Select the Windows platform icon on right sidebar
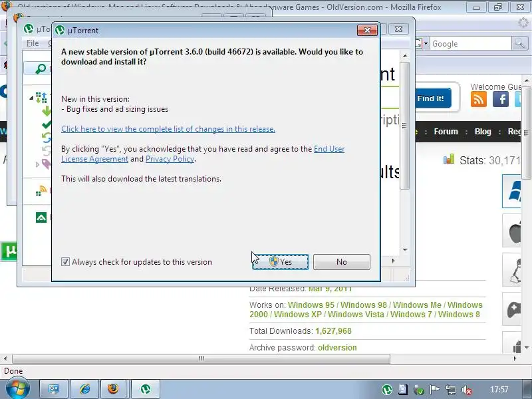 [x=512, y=191]
